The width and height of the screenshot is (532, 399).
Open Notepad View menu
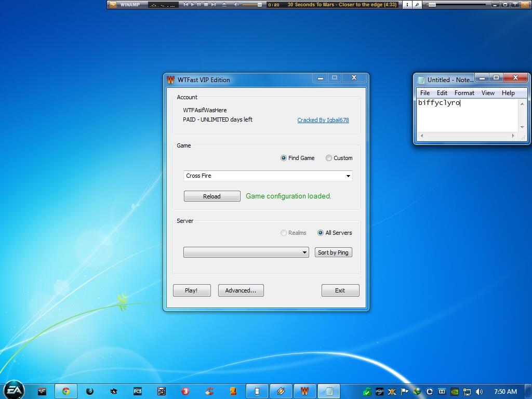click(x=488, y=93)
